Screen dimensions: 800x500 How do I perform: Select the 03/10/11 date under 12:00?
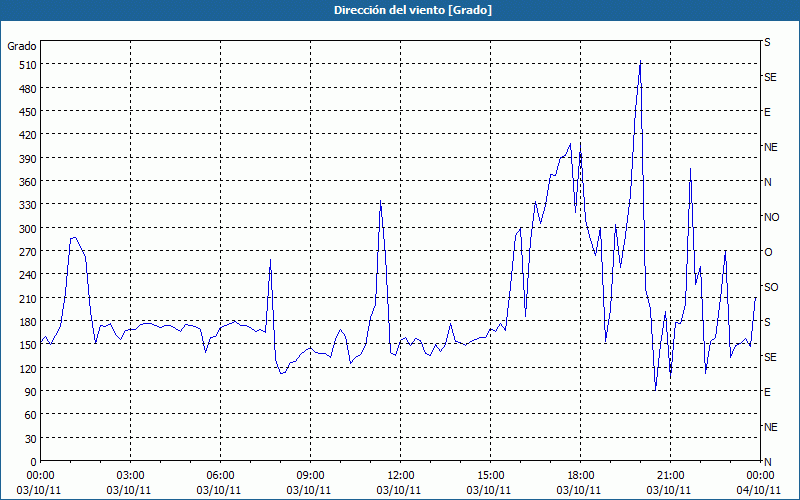pyautogui.click(x=399, y=490)
